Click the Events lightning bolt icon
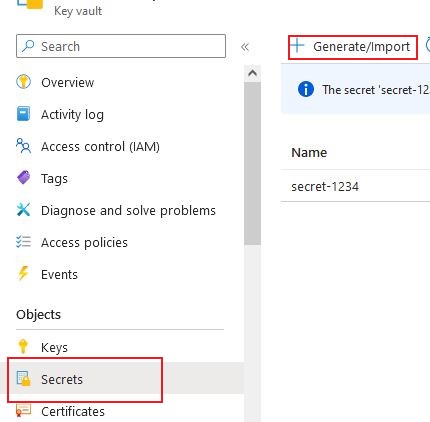 23,273
